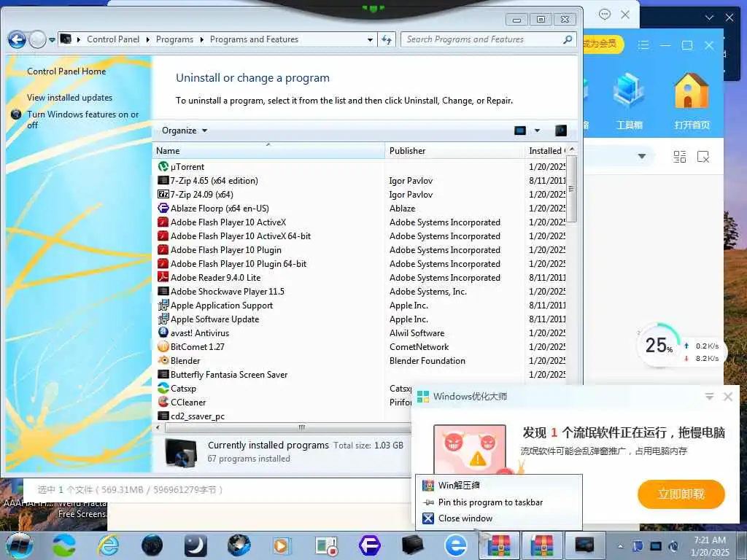Click the refresh address bar button
Image resolution: width=747 pixels, height=560 pixels.
tap(387, 40)
